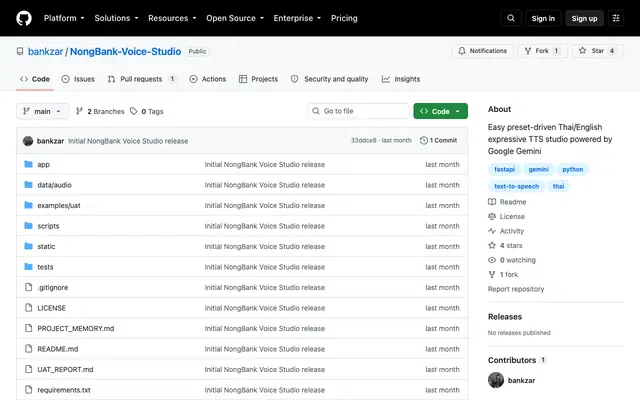Viewport: 640px width, 400px height.
Task: Star the NongBank-Voice-Studio repository
Action: point(598,51)
